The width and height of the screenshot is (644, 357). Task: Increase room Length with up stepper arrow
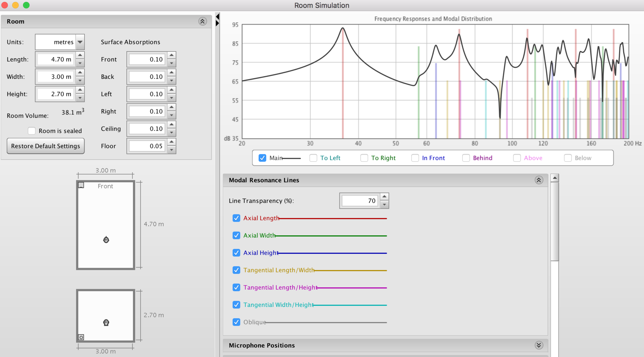click(x=80, y=55)
